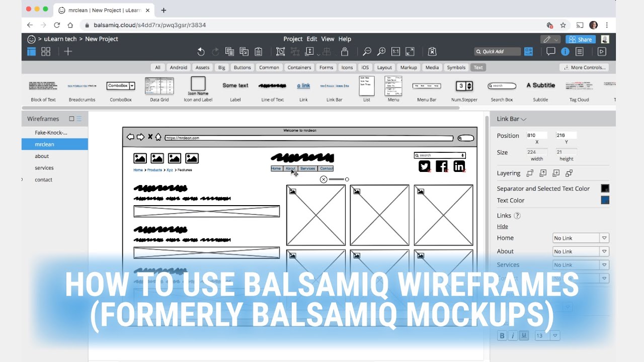Switch Wireframes panel to thumbnail view
Image resolution: width=644 pixels, height=362 pixels.
[x=71, y=119]
